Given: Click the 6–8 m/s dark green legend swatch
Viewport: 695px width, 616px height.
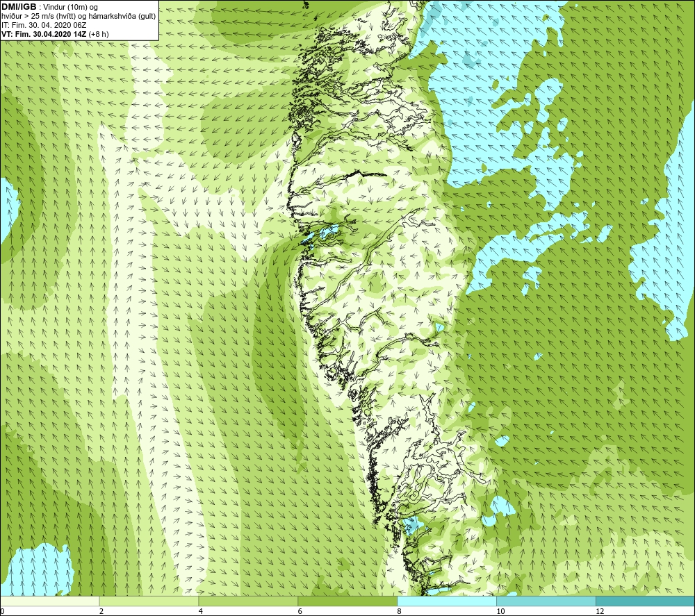Looking at the screenshot, I should tap(347, 601).
